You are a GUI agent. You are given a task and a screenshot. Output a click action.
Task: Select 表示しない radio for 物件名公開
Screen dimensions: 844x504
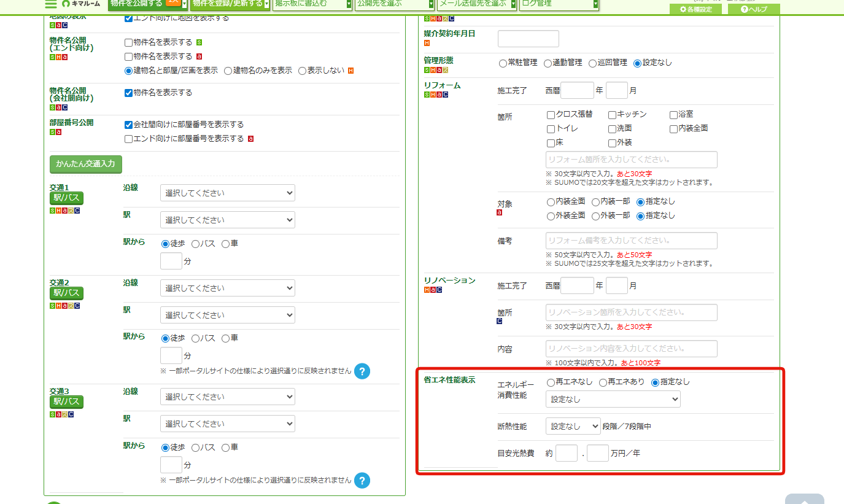pyautogui.click(x=302, y=71)
